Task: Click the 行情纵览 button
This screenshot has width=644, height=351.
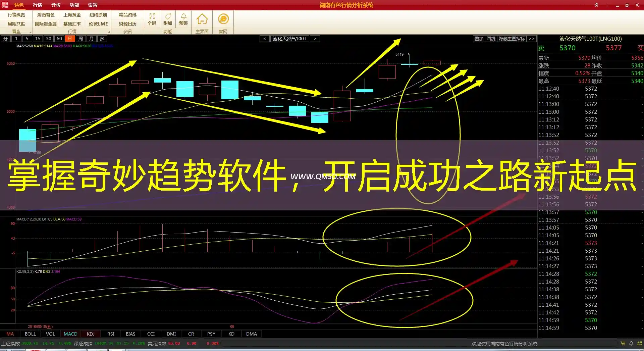Action: [16, 15]
